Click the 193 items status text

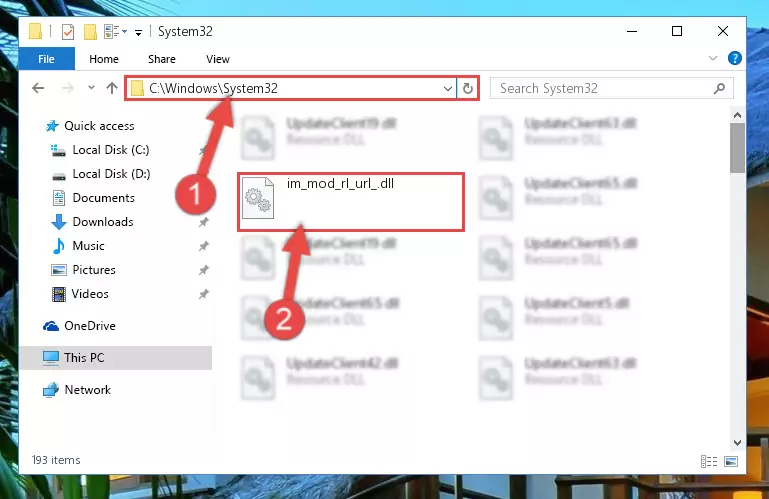point(56,460)
